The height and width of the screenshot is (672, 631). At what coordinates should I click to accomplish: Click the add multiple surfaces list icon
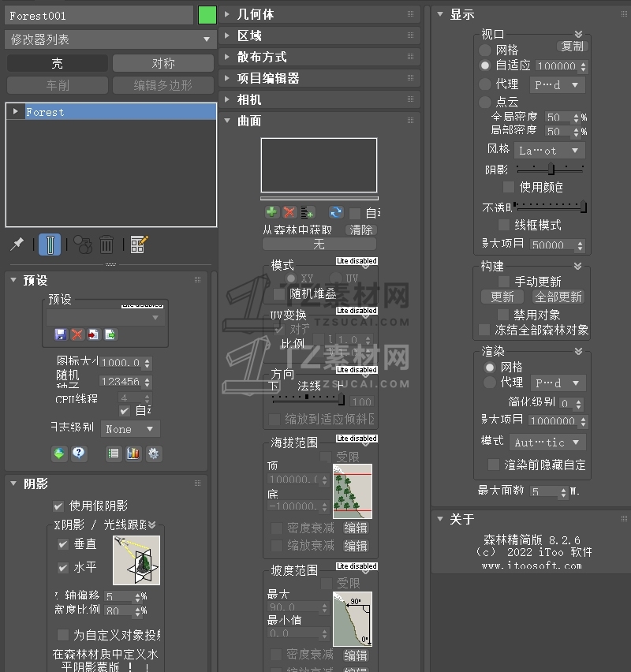click(x=307, y=211)
